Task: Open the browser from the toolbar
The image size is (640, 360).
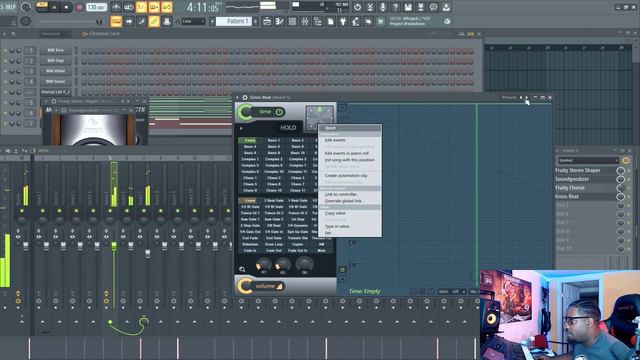Action: pos(318,21)
